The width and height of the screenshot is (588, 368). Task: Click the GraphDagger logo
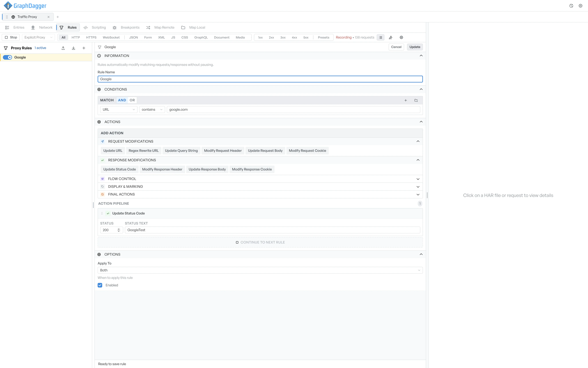25,6
